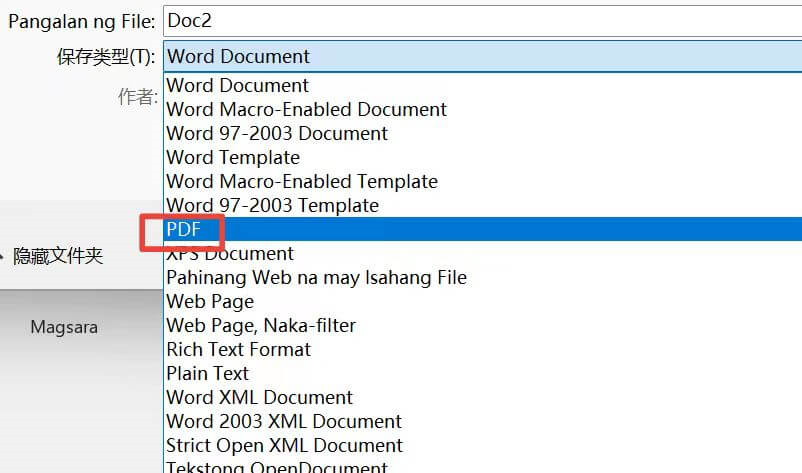Click the Magsara button
The height and width of the screenshot is (473, 802).
[x=64, y=327]
